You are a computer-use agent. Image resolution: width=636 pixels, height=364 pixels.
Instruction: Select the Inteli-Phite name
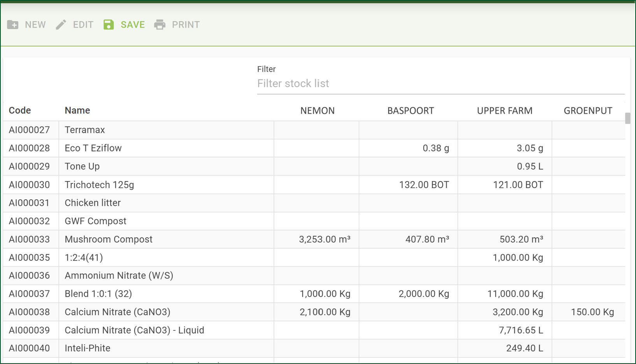88,348
